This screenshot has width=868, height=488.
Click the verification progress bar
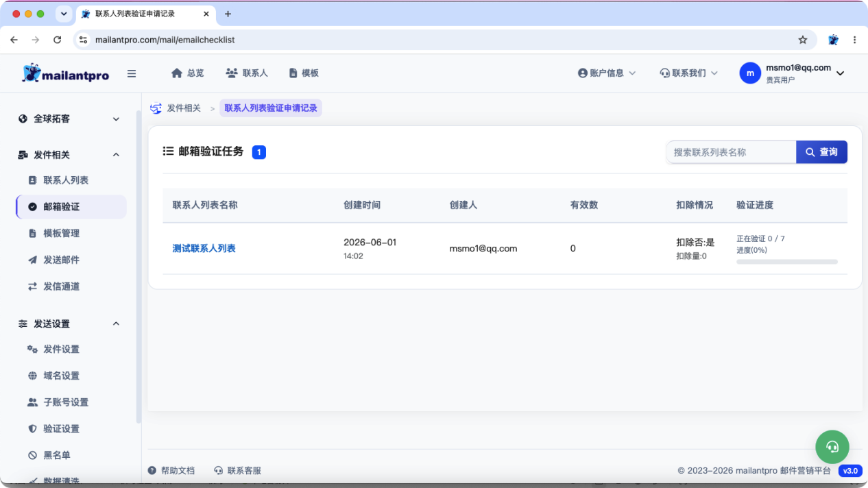tap(787, 262)
